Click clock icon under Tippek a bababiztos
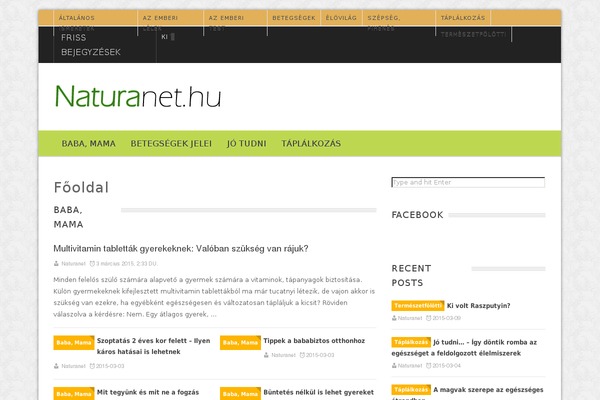This screenshot has height=400, width=600. pyautogui.click(x=302, y=355)
